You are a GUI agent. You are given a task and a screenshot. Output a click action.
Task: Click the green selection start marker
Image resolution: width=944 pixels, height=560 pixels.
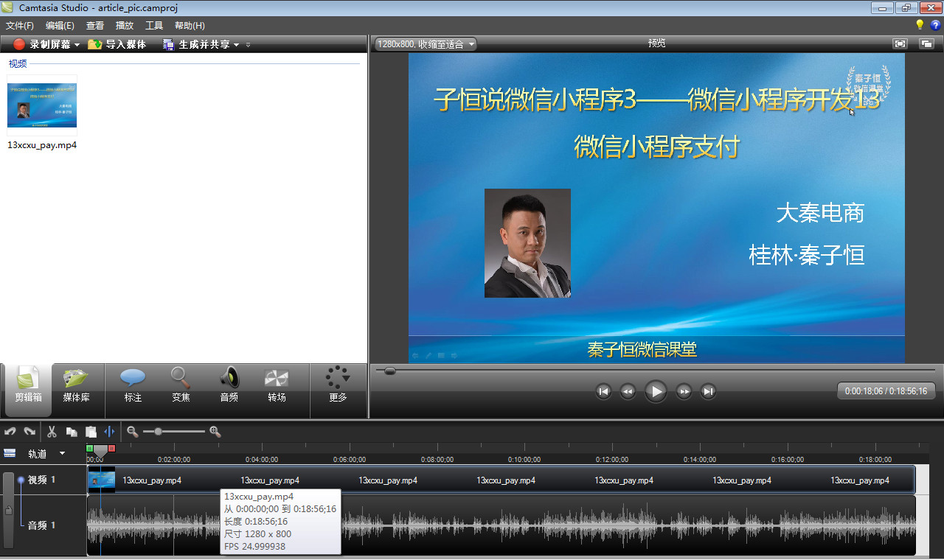[90, 448]
